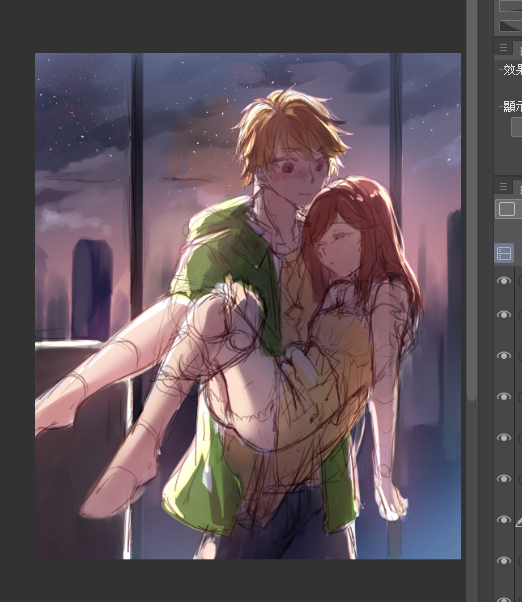Toggle visibility of the second layer from top
Screen dimensions: 522x602
click(504, 314)
